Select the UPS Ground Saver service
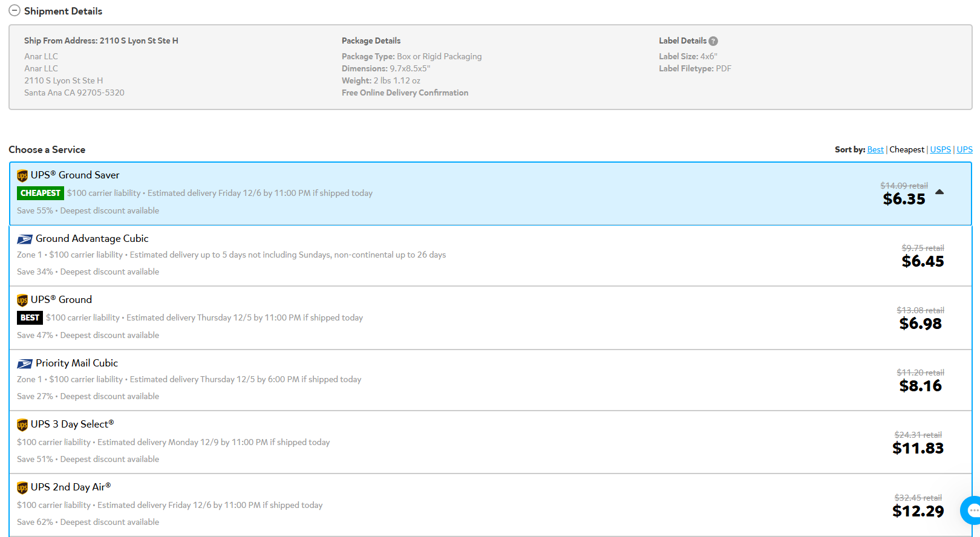This screenshot has height=537, width=980. click(491, 194)
